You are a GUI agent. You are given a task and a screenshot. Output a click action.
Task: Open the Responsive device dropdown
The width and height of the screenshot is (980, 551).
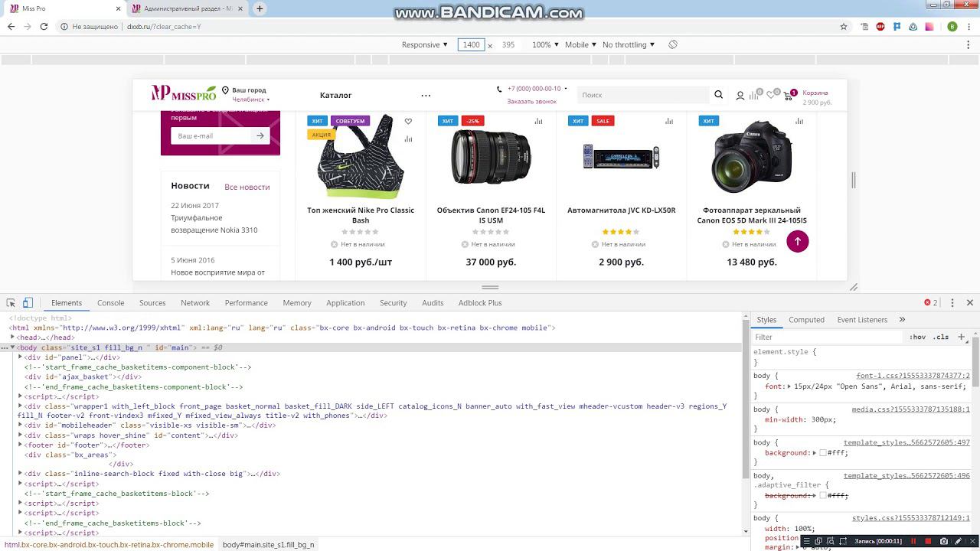(424, 44)
